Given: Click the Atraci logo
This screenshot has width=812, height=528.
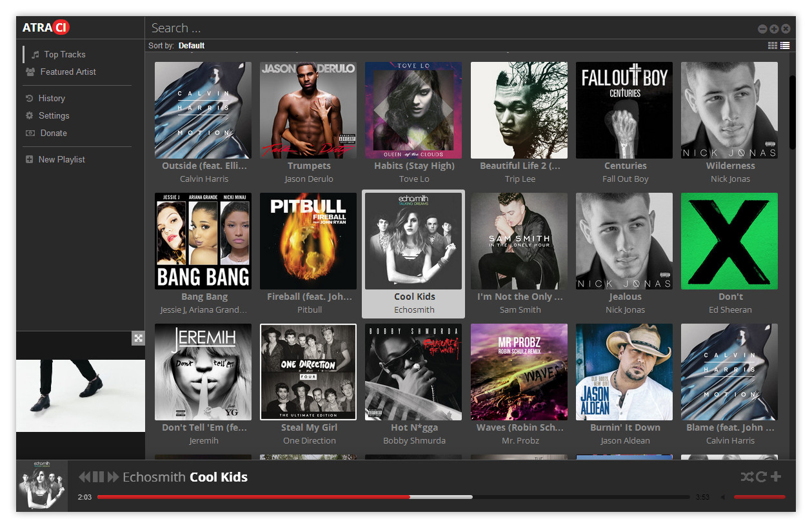Looking at the screenshot, I should [x=46, y=28].
